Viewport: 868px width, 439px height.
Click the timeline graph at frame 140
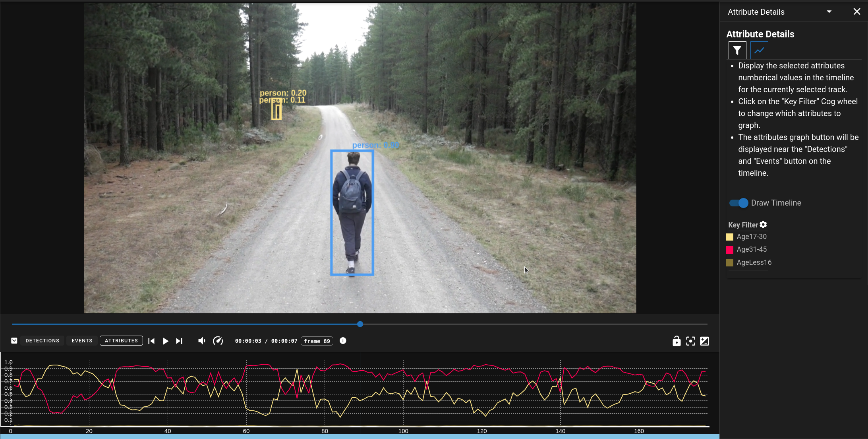pos(561,394)
